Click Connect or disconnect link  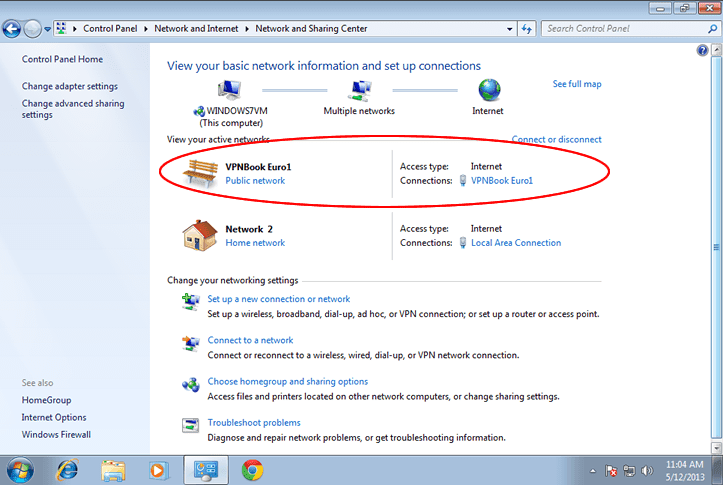point(557,139)
